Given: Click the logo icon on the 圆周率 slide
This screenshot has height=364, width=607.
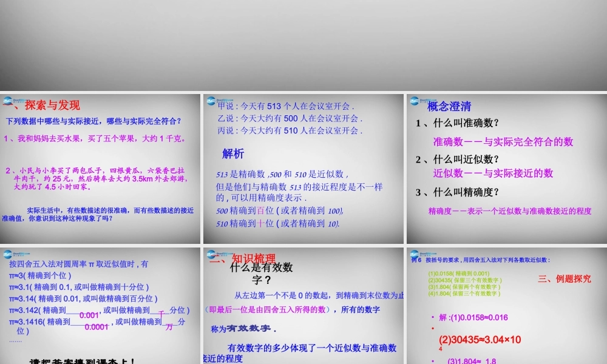Looking at the screenshot, I should (8, 254).
